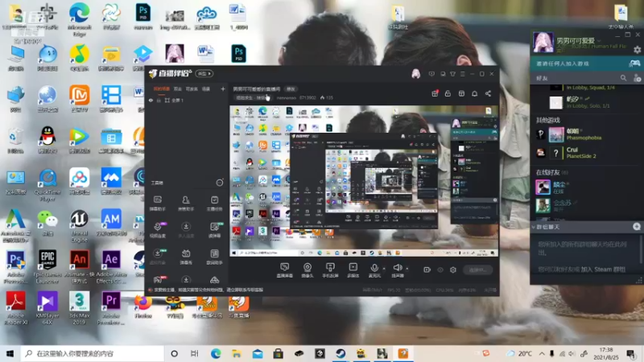Click the start streaming button
644x362 pixels.
coord(477,269)
